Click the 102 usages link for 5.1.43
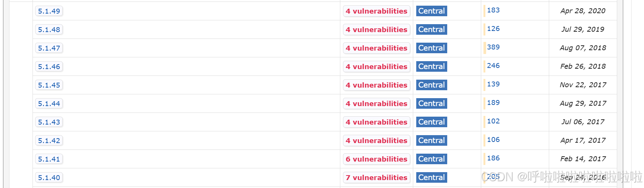 (x=493, y=121)
